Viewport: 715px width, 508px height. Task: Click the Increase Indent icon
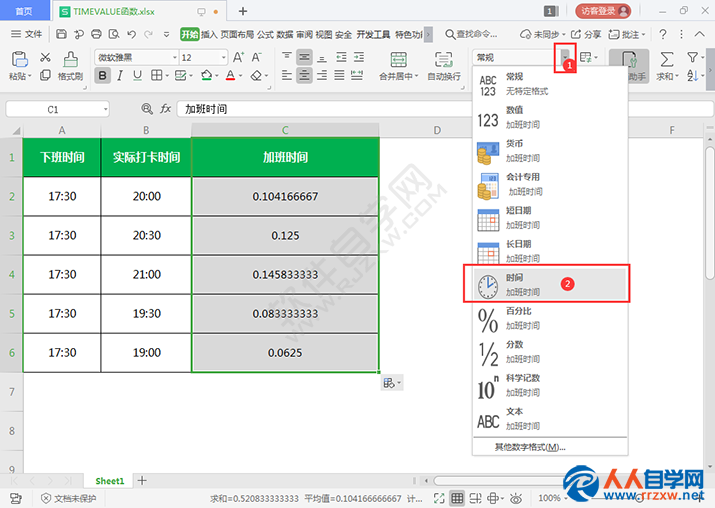pos(359,57)
